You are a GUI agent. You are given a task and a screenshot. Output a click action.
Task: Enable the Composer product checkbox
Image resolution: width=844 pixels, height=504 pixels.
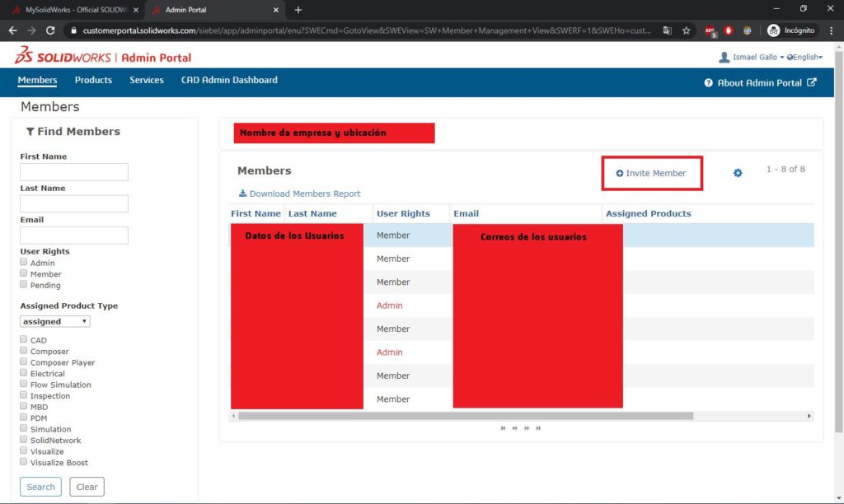click(x=23, y=351)
